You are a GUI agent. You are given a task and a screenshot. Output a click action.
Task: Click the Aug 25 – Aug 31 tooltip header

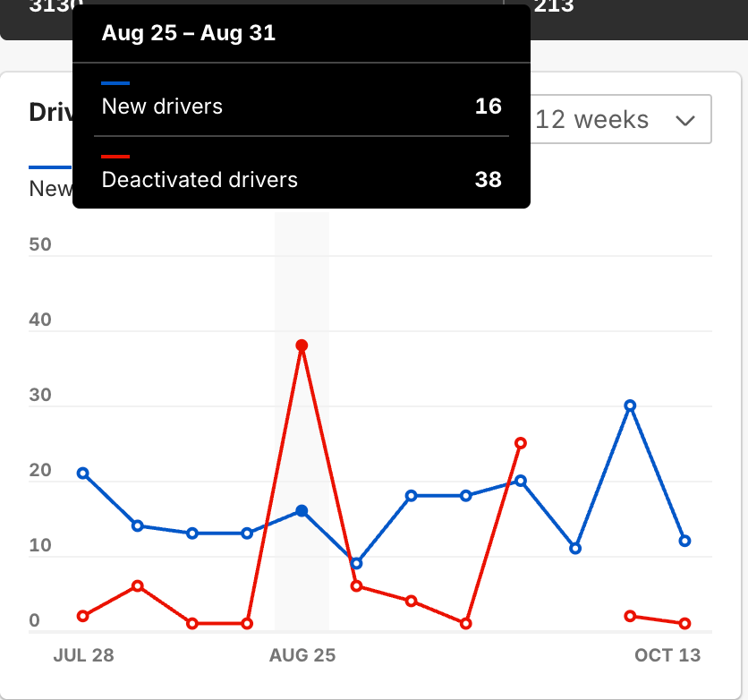tap(189, 34)
